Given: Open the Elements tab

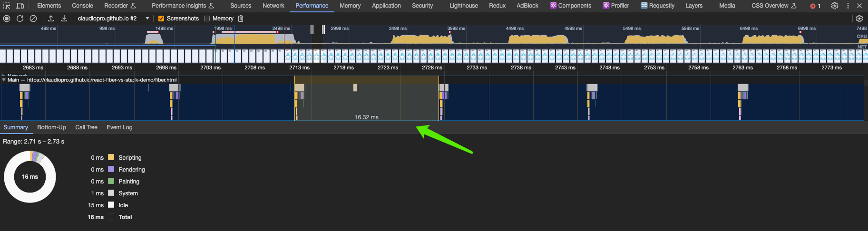Looking at the screenshot, I should [x=49, y=6].
